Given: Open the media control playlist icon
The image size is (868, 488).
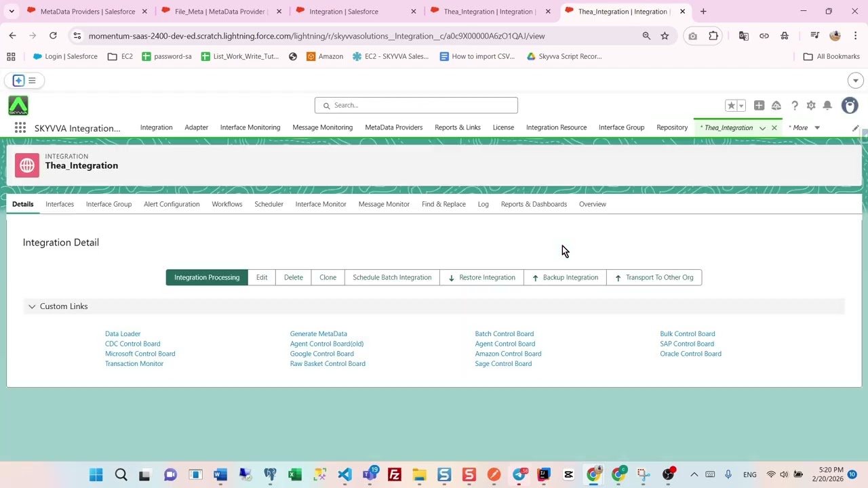Looking at the screenshot, I should click(814, 36).
